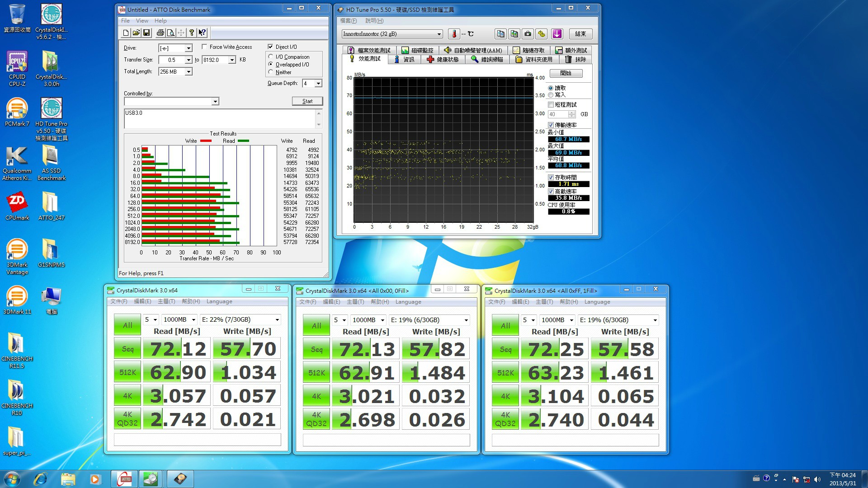Open the CPUID CPU-Z desktop icon
This screenshot has height=488, width=868.
[17, 68]
